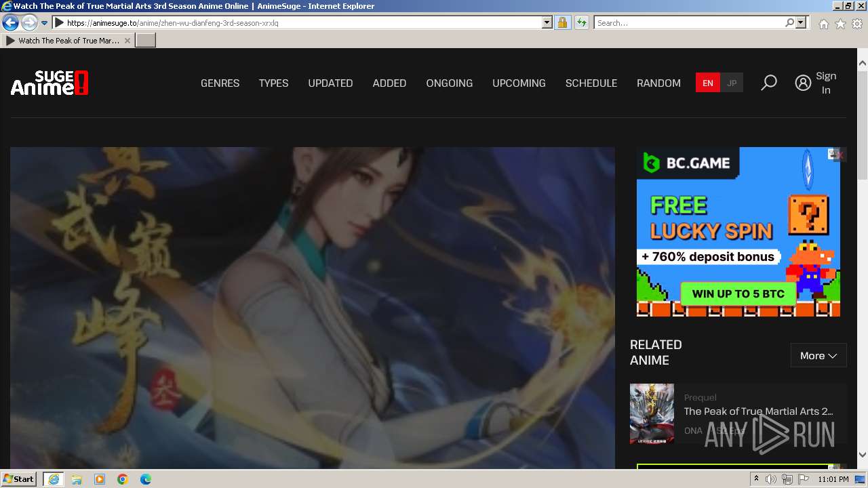Go to the UPDATED page
The height and width of the screenshot is (488, 868).
[x=330, y=83]
